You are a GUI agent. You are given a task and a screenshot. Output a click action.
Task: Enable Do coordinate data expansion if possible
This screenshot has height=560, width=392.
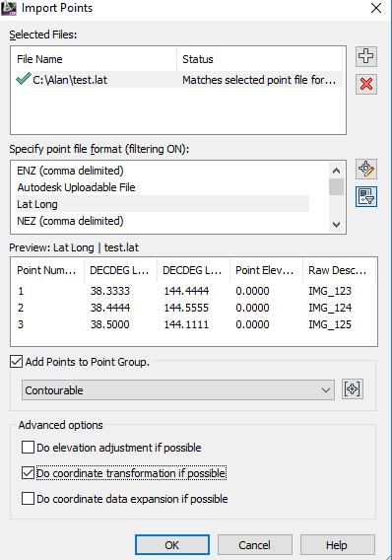point(28,499)
